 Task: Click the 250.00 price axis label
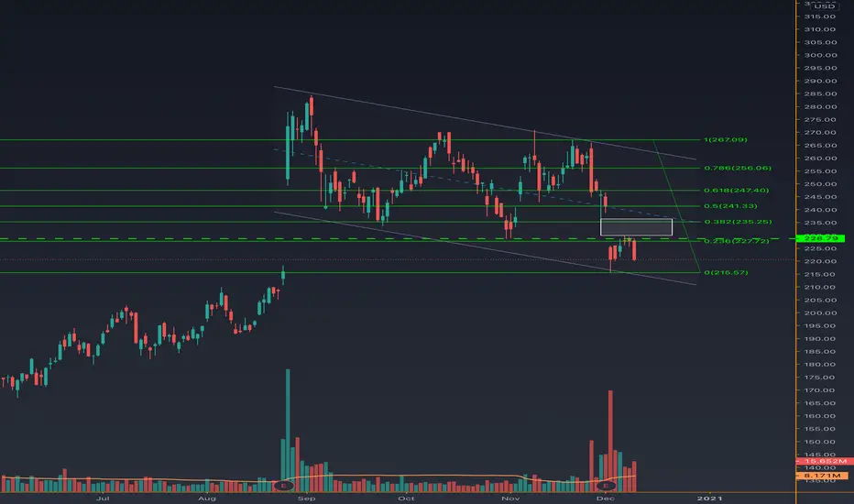pyautogui.click(x=820, y=184)
